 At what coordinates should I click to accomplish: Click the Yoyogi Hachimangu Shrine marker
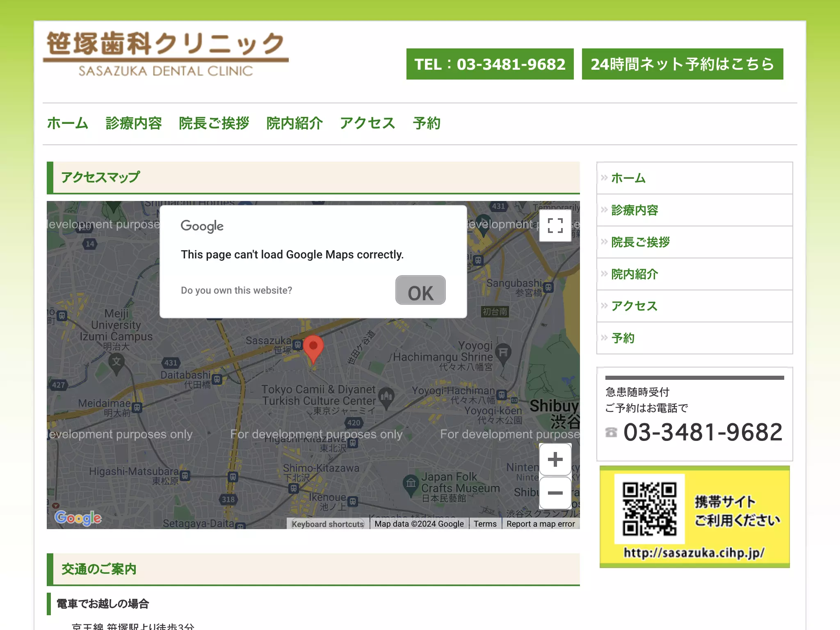tap(503, 354)
